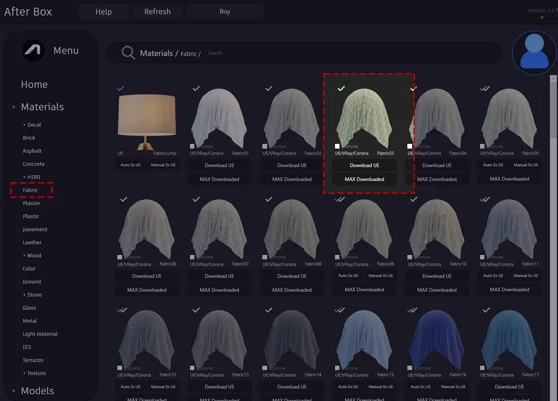This screenshot has width=558, height=401.
Task: Tick the checkbox on Fabric03 thumbnail
Action: tap(337, 146)
